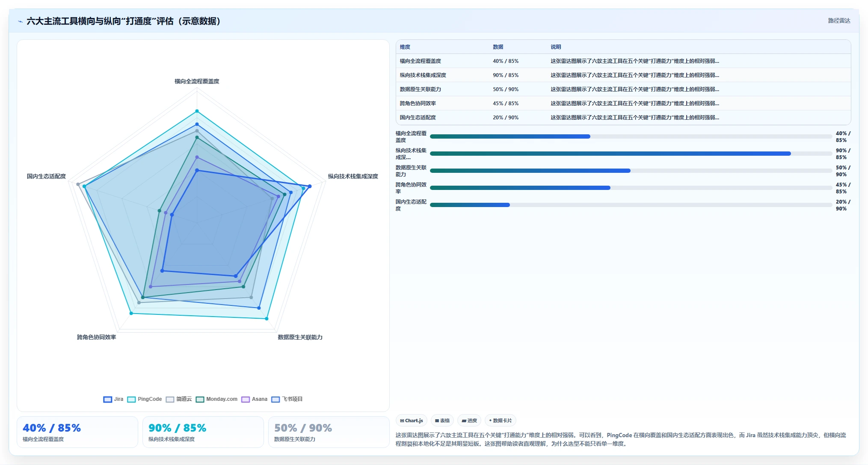Click the 纵向技术栈集成深度 progress bar
Viewport: 868px width, 465px height.
[631, 154]
